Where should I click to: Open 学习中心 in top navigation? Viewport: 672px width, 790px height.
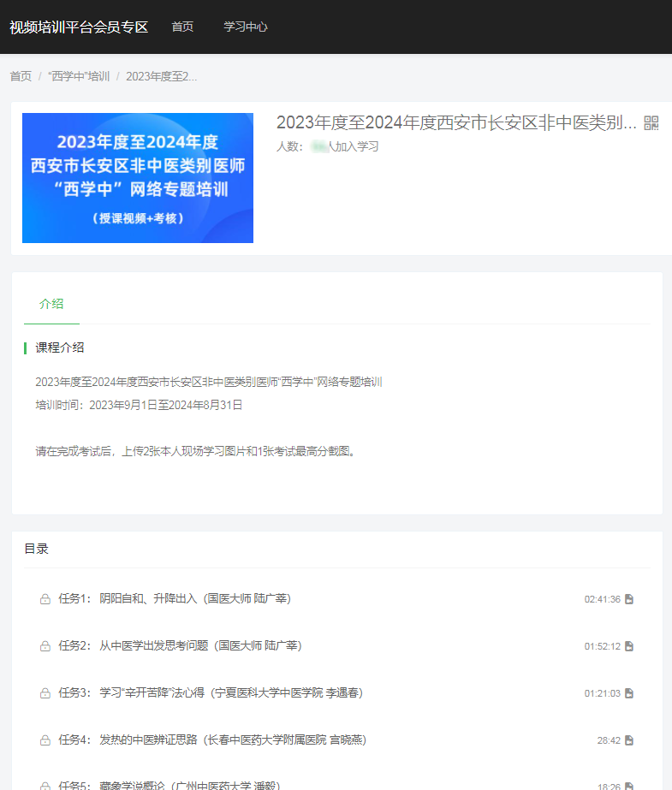click(246, 27)
